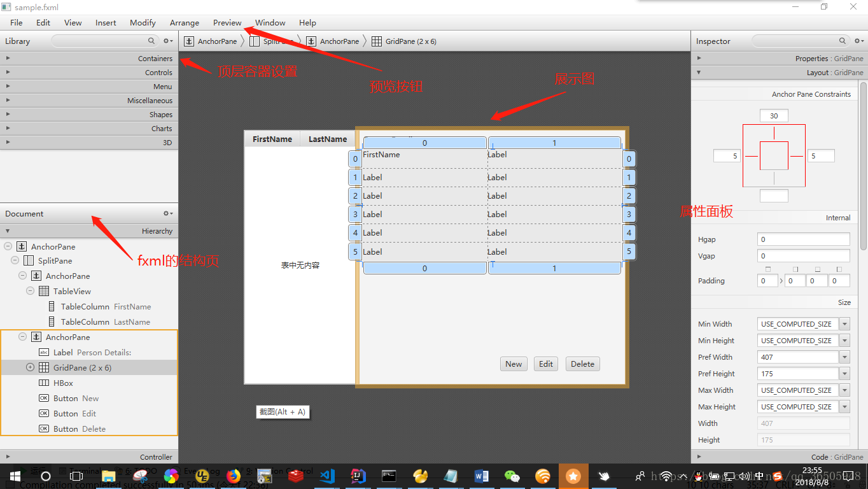Open the Preview menu

tap(227, 22)
